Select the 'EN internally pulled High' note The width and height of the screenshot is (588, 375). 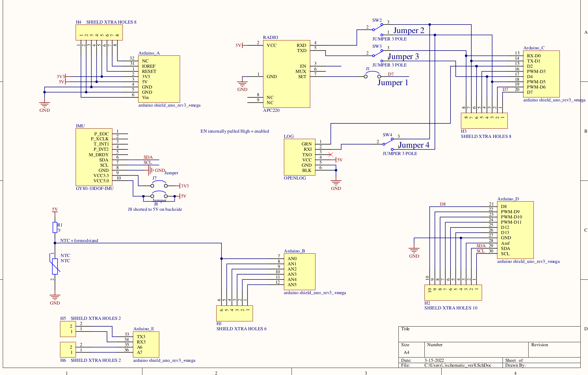pos(235,131)
